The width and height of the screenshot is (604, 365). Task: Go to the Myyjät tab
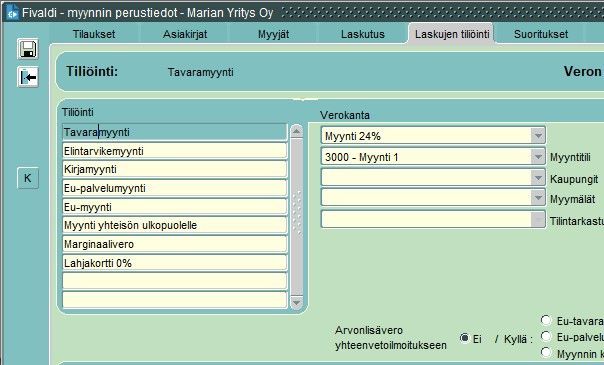pos(273,34)
